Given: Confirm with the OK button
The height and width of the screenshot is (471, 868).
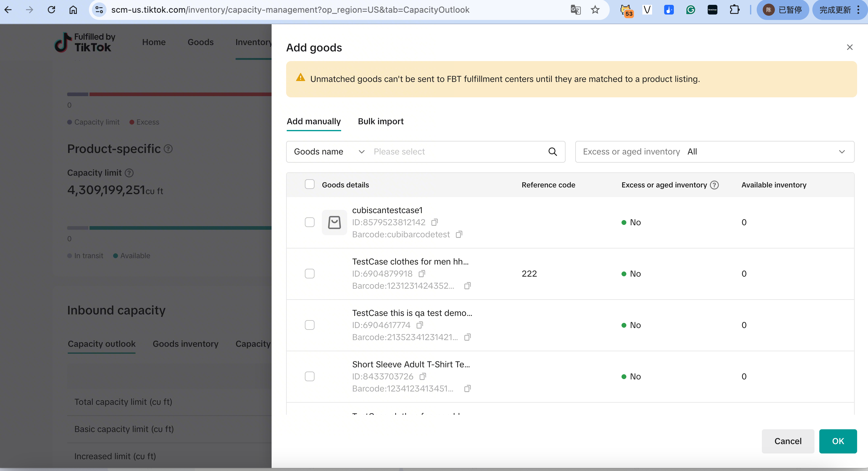Looking at the screenshot, I should (x=838, y=441).
